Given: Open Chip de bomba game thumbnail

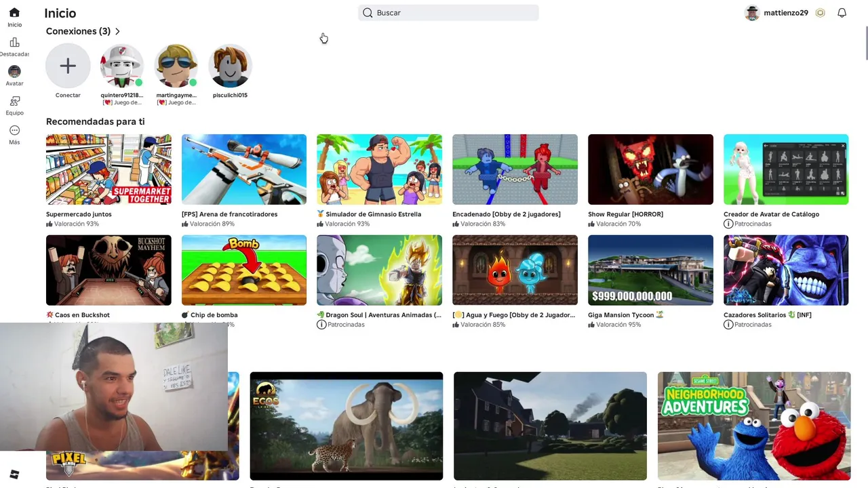Looking at the screenshot, I should point(244,270).
